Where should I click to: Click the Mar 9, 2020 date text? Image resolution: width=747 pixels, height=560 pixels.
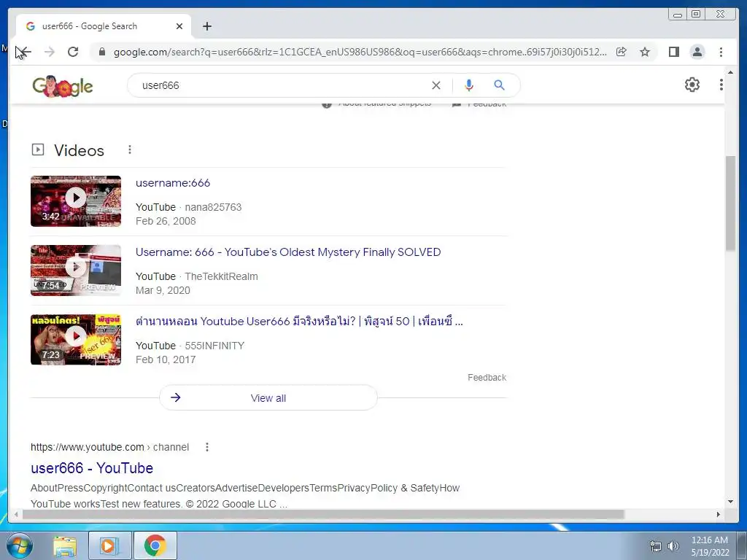click(163, 290)
